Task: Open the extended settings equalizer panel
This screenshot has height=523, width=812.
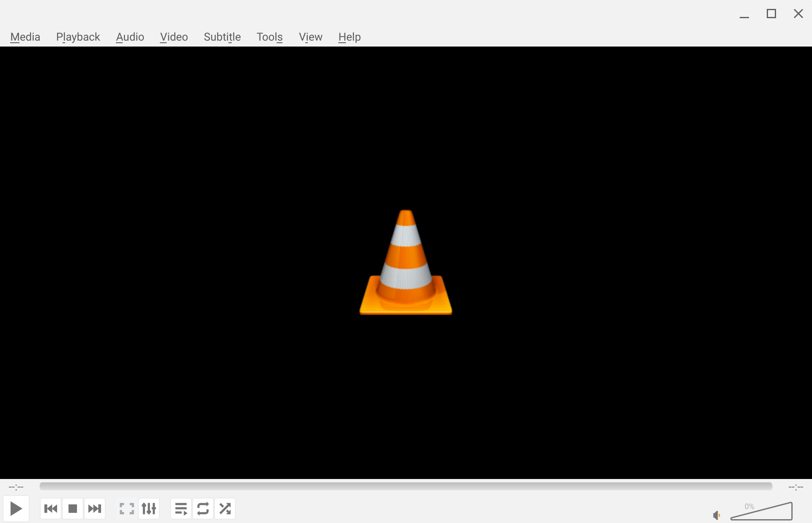Action: [x=148, y=509]
